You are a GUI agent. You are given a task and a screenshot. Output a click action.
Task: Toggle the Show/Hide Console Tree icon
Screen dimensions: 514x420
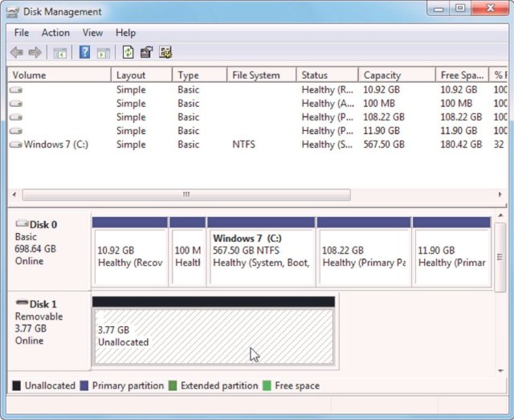point(59,53)
